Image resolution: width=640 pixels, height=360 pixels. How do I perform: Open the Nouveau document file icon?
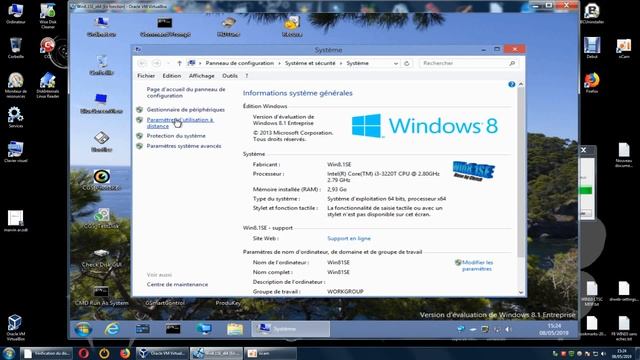coord(624,155)
